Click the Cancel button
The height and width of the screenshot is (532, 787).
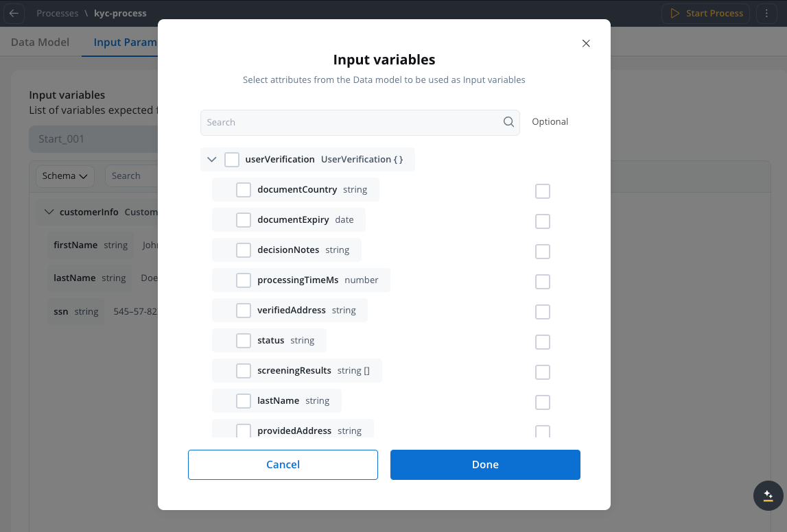click(x=283, y=465)
